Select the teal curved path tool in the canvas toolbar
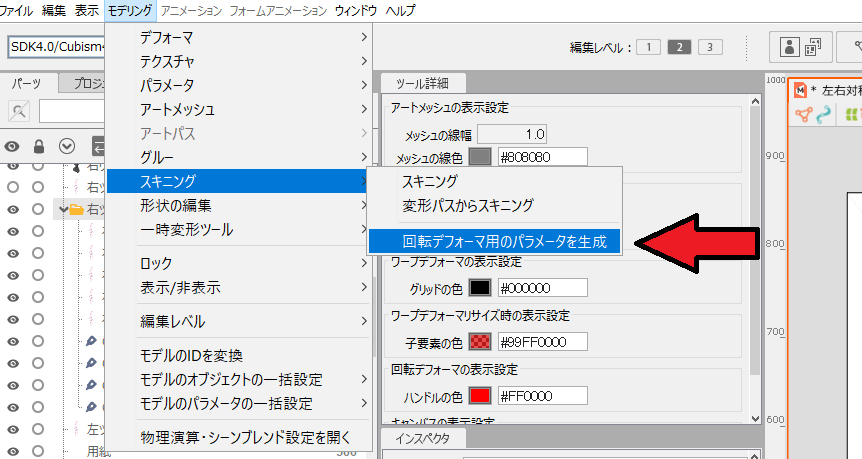 [823, 114]
